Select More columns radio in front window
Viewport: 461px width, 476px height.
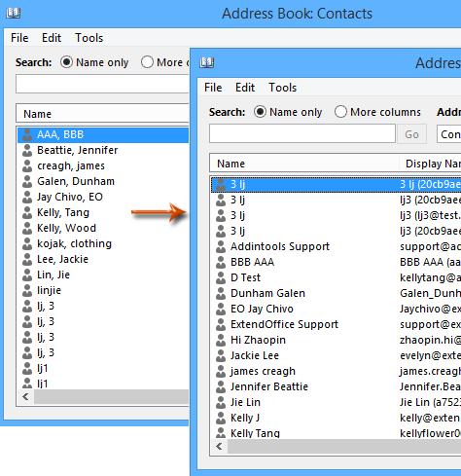pos(340,112)
